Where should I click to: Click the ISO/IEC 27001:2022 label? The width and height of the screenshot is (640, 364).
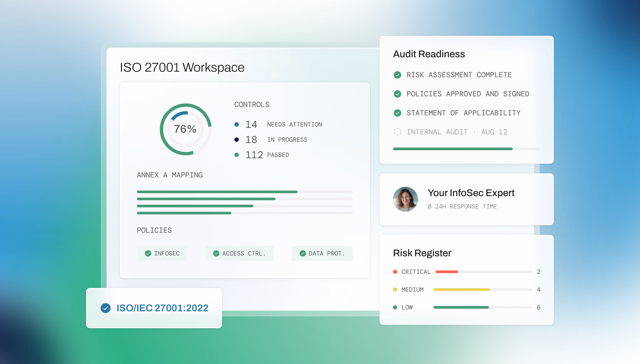click(x=162, y=308)
